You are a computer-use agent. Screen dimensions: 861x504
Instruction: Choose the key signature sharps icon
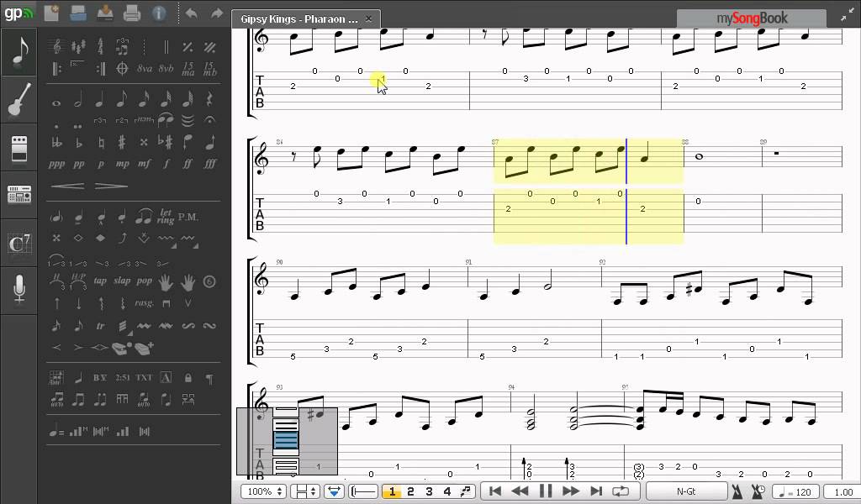click(x=78, y=46)
